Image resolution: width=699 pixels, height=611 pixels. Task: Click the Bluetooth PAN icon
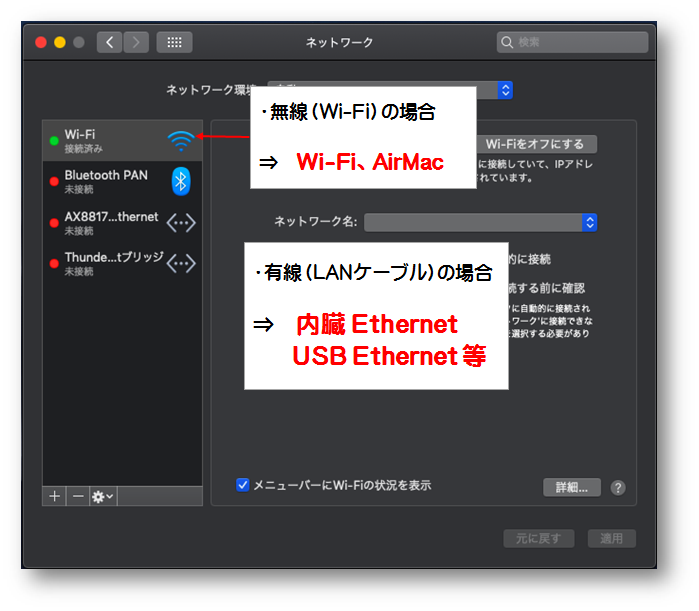[181, 181]
